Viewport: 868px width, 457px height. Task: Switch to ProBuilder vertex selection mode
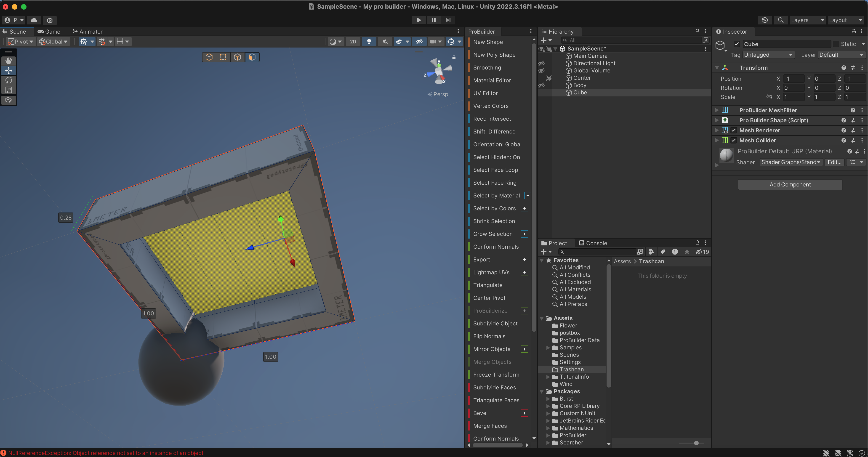point(223,57)
